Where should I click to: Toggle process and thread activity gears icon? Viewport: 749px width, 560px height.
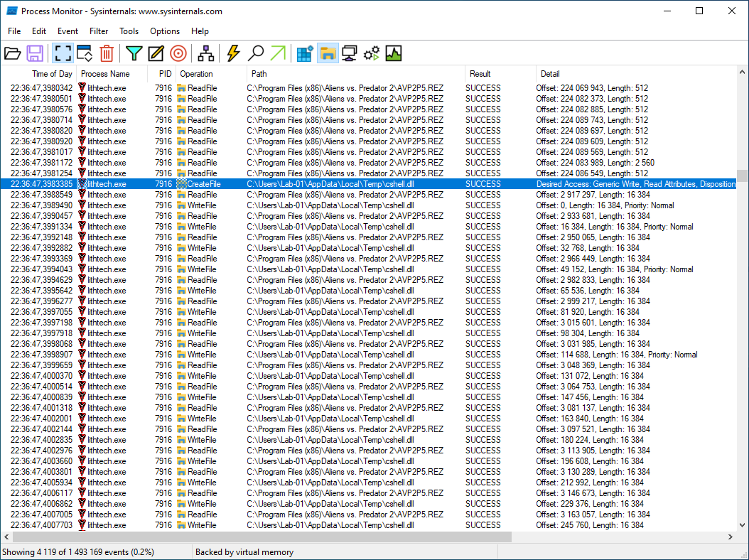click(x=372, y=53)
